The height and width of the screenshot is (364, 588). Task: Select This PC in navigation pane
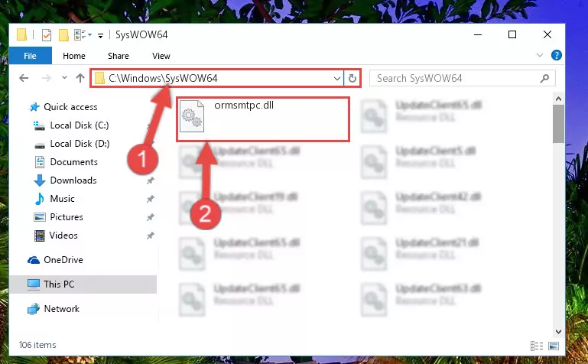59,284
